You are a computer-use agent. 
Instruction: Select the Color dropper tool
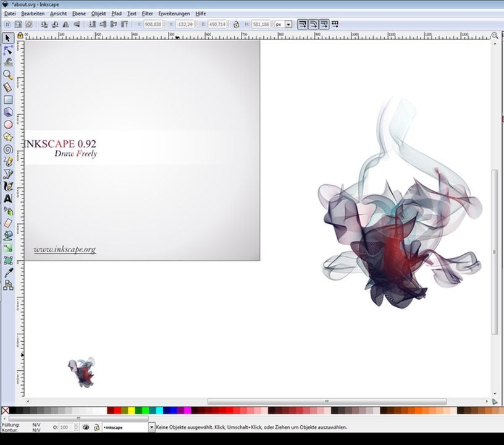[x=8, y=273]
